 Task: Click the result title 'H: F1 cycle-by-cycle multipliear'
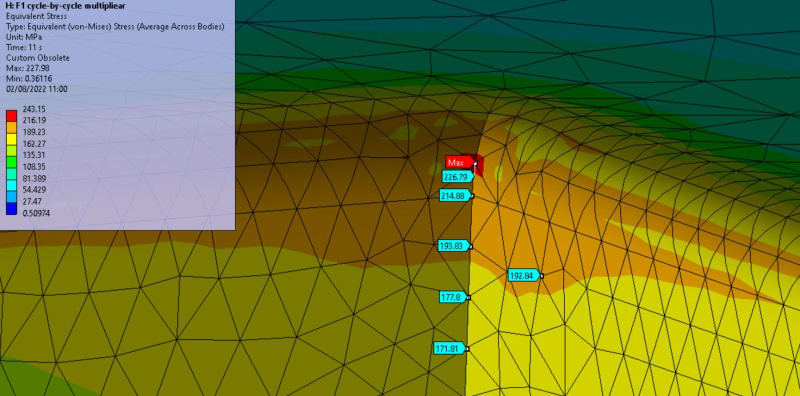(x=65, y=6)
